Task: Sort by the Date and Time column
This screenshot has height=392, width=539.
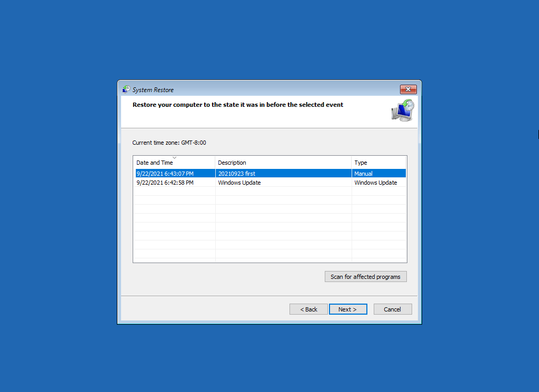Action: click(x=174, y=163)
